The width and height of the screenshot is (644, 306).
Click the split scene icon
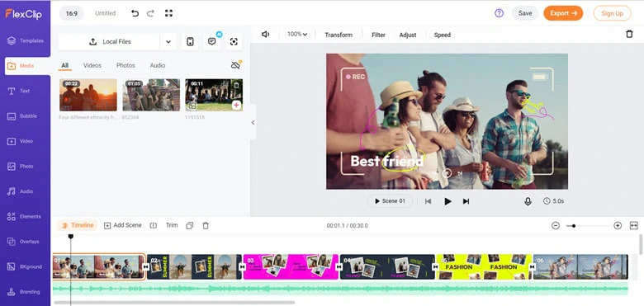(154, 226)
